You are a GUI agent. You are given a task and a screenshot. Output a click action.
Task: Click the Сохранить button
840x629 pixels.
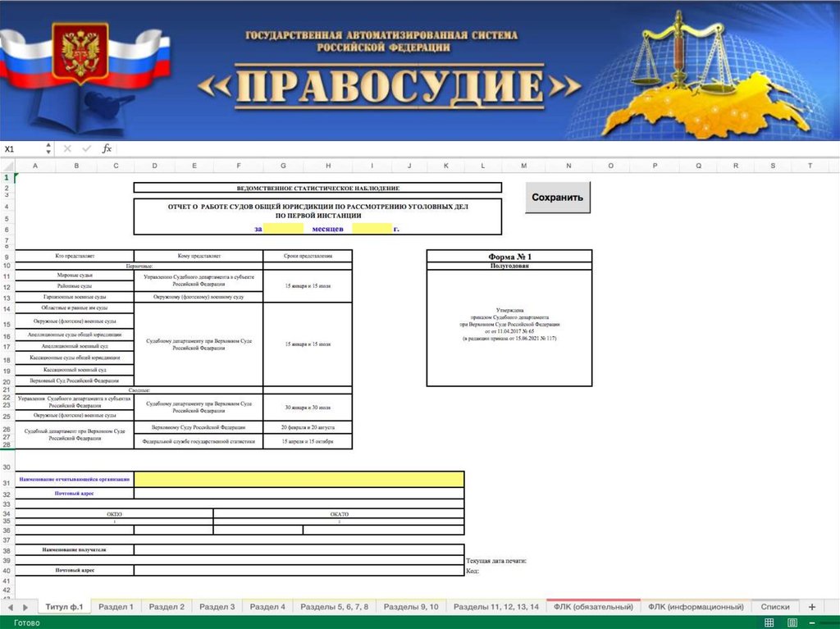pyautogui.click(x=558, y=197)
